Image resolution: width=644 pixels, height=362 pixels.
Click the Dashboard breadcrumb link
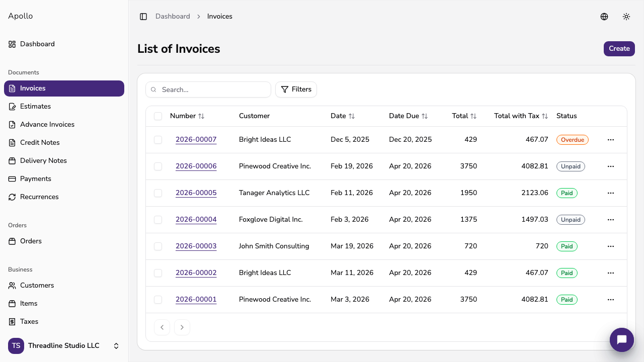coord(173,17)
